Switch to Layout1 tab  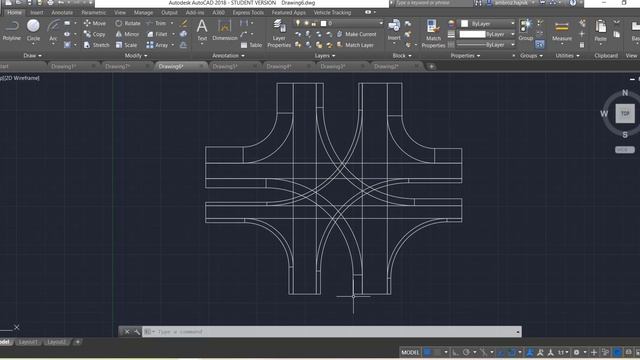[28, 342]
